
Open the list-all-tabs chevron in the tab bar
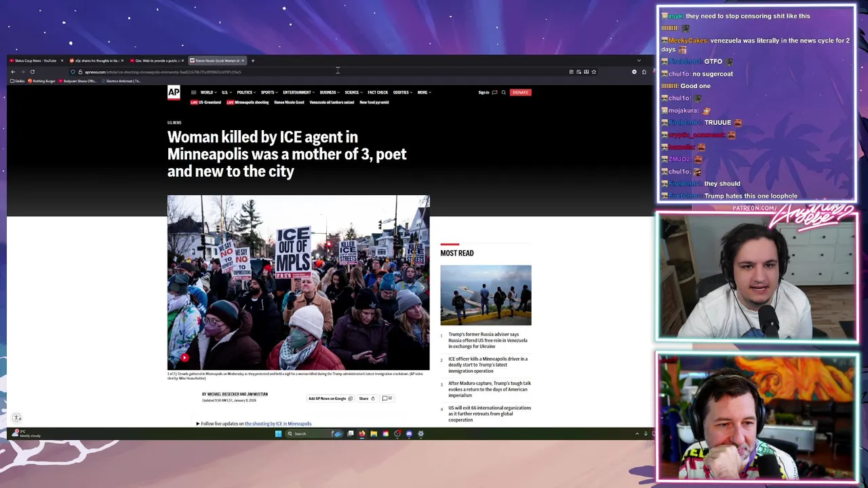639,60
